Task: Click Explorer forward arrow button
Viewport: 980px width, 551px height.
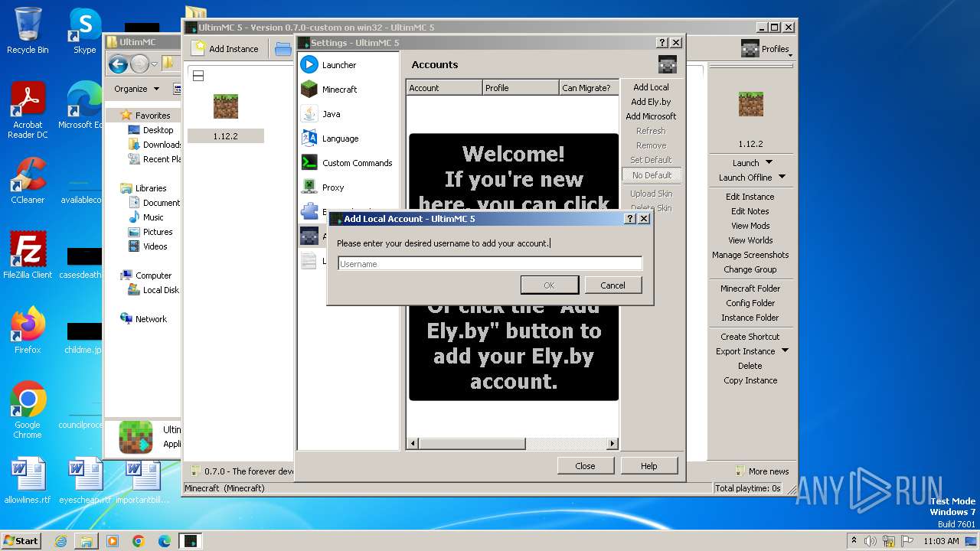Action: click(139, 64)
